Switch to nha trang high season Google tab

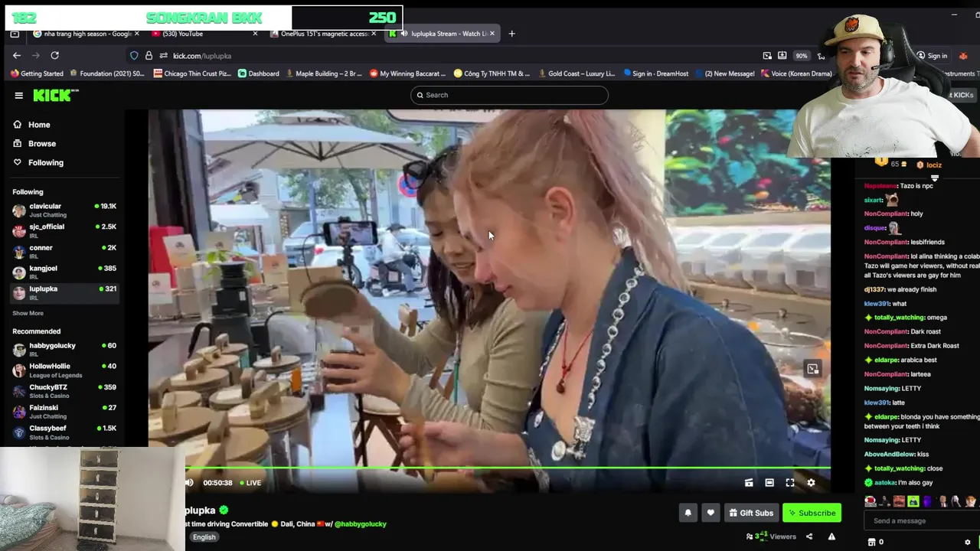point(87,34)
